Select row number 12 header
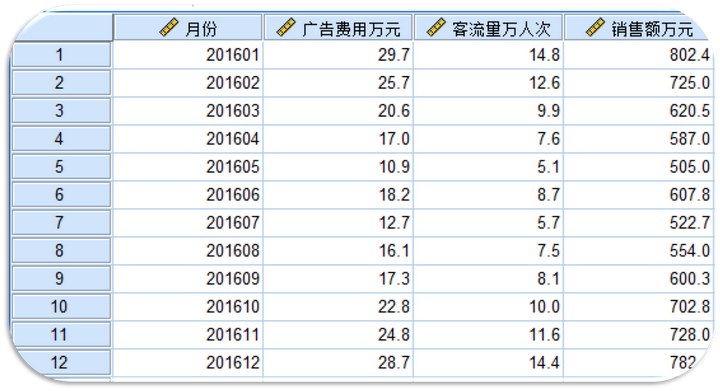This screenshot has width=720, height=391. (61, 363)
